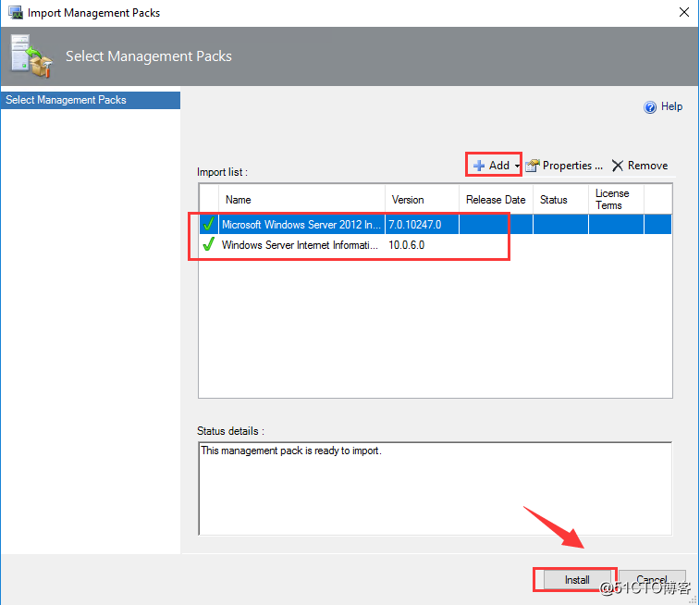Image resolution: width=700 pixels, height=605 pixels.
Task: Select the Windows Server Internet Informati... row
Action: point(436,244)
